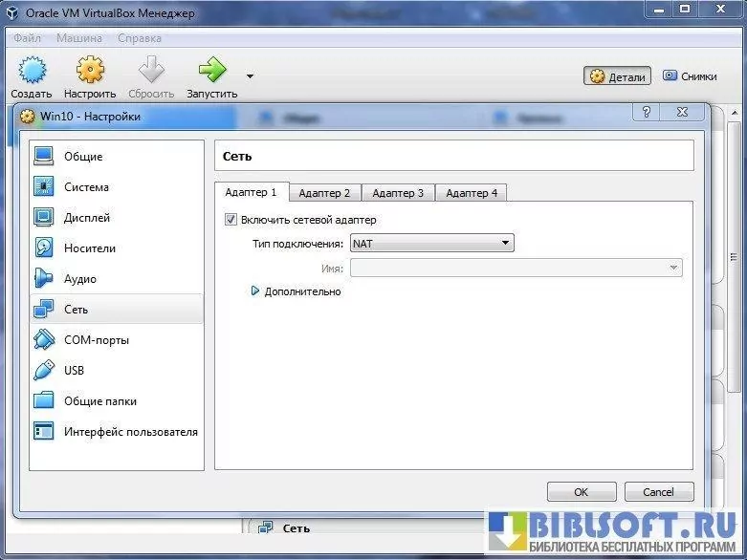Click the Создать (Create) toolbar icon
This screenshot has width=747, height=560.
(32, 71)
